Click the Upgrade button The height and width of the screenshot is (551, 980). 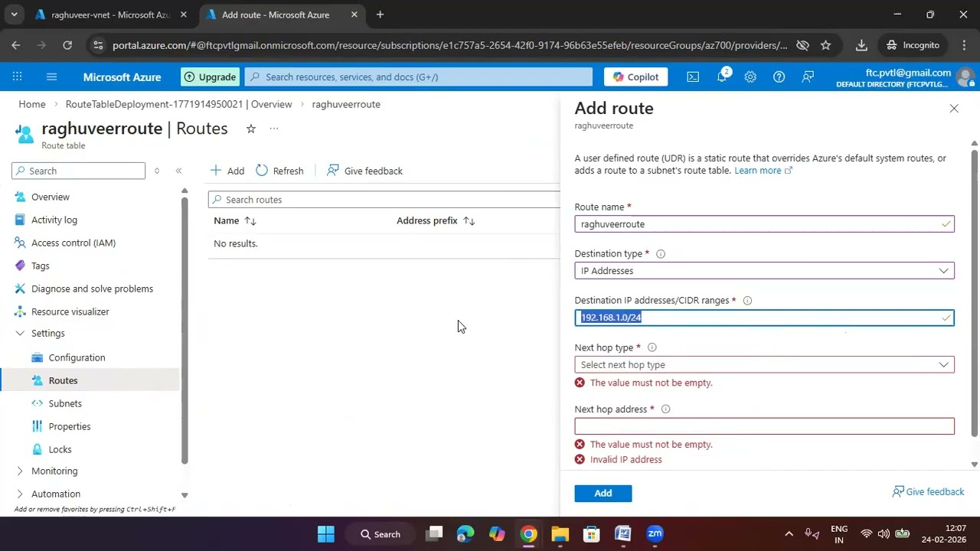point(210,77)
